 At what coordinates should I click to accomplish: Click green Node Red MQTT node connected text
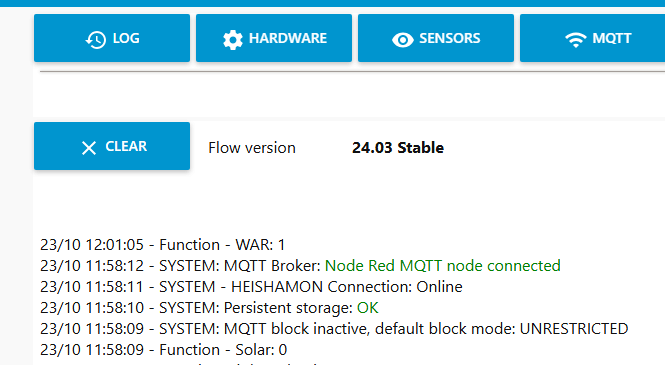(x=443, y=266)
